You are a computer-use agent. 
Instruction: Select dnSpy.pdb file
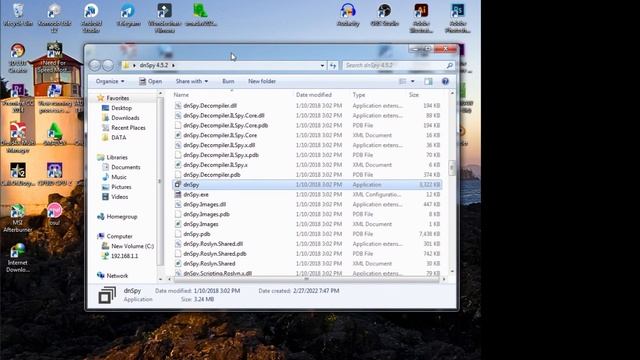coord(197,234)
